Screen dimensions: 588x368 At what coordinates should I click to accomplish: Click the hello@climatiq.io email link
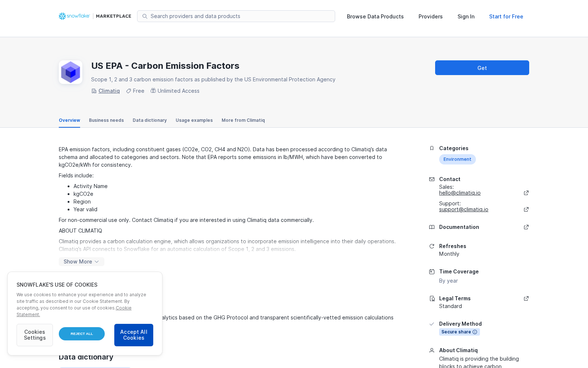[460, 193]
